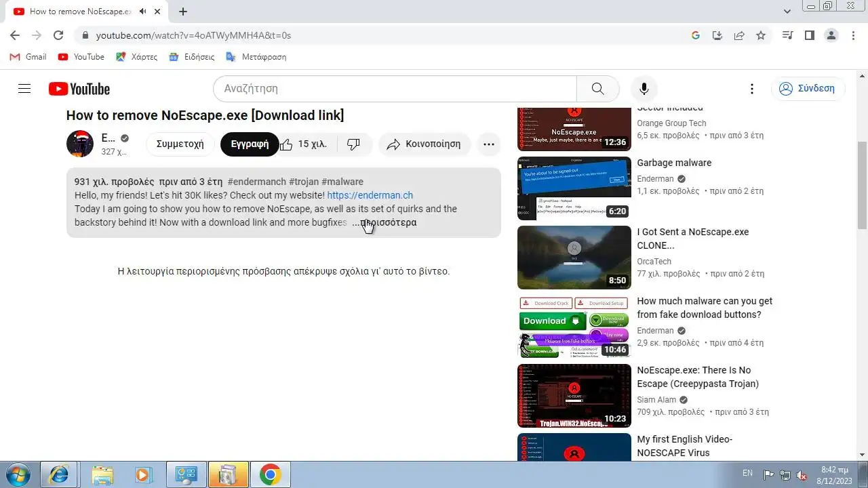
Task: Toggle the Chrome side panel
Action: [x=809, y=35]
